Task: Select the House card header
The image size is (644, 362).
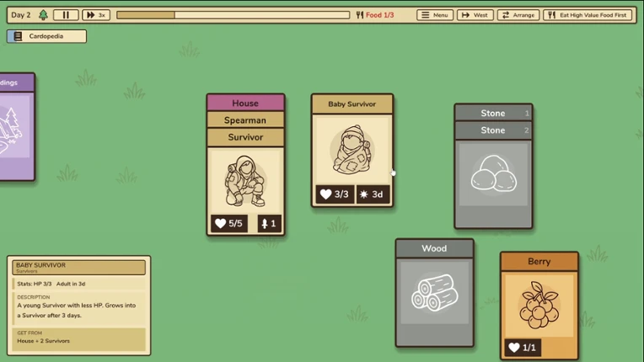Action: pos(245,103)
